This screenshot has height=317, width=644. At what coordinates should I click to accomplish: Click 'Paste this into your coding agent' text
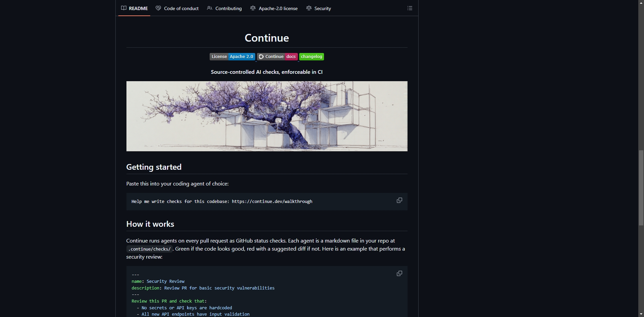click(177, 184)
